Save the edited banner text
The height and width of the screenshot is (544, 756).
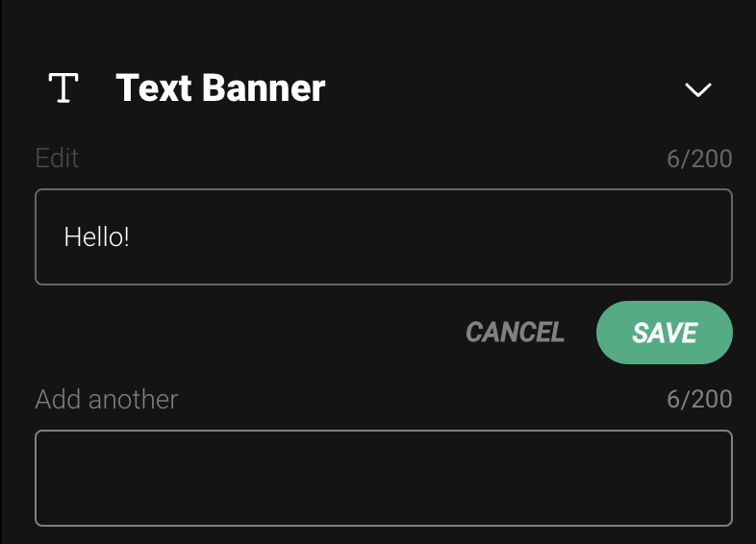point(665,333)
